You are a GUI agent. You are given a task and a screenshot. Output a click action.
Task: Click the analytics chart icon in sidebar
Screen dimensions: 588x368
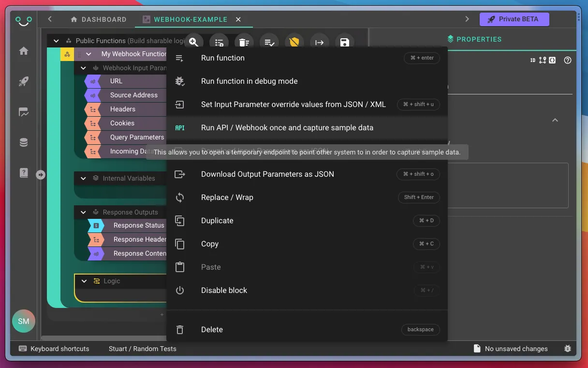pyautogui.click(x=24, y=112)
